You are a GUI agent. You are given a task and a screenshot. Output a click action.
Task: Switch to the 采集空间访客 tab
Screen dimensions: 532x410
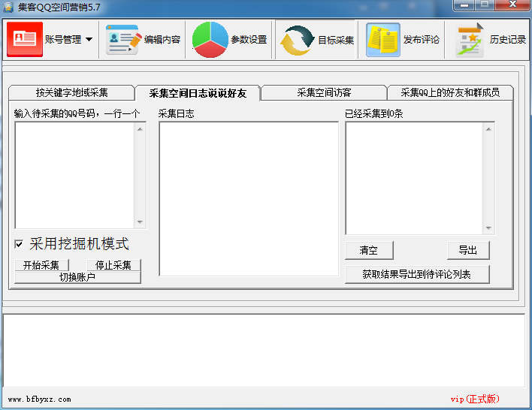click(324, 93)
